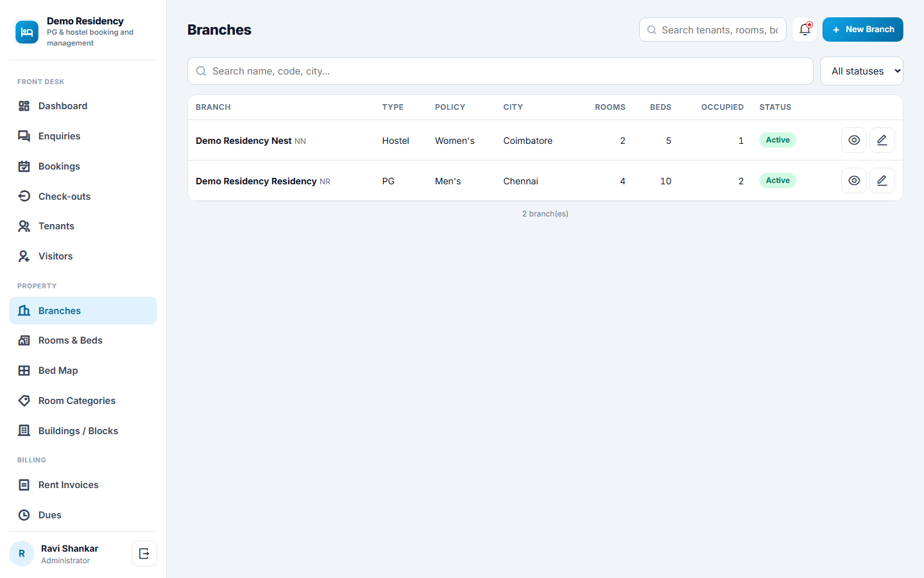This screenshot has height=578, width=924.
Task: Click the logout icon beside Ravi Shankar
Action: 144,554
